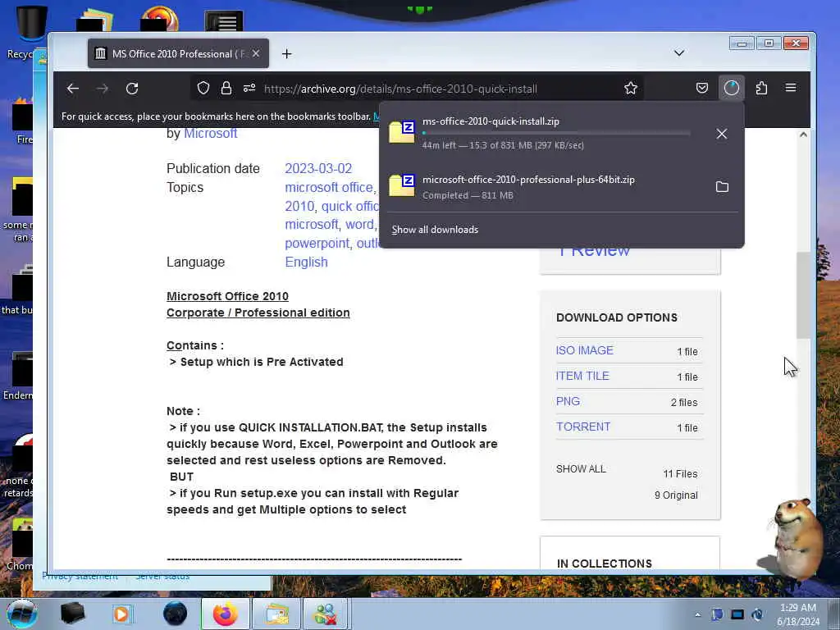Viewport: 840px width, 630px height.
Task: Download the ISO IMAGE option
Action: pyautogui.click(x=584, y=350)
